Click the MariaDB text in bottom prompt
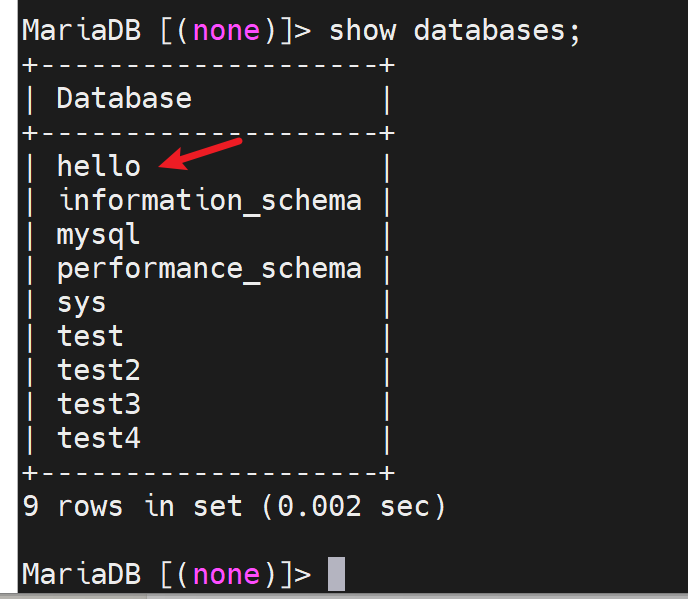Image resolution: width=688 pixels, height=599 pixels. point(80,575)
